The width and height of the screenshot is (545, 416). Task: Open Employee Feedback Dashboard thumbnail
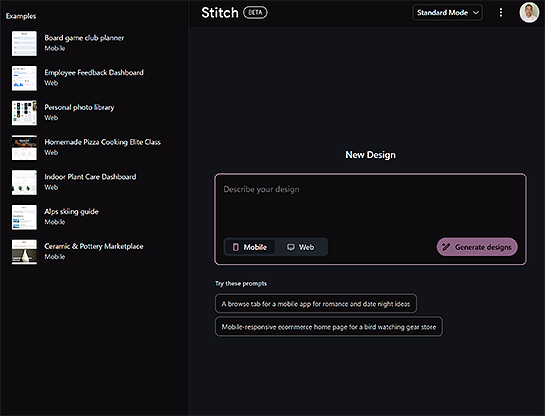click(24, 78)
